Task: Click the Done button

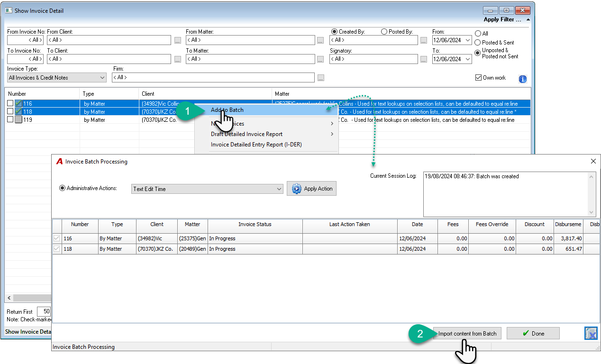Action: [x=533, y=334]
